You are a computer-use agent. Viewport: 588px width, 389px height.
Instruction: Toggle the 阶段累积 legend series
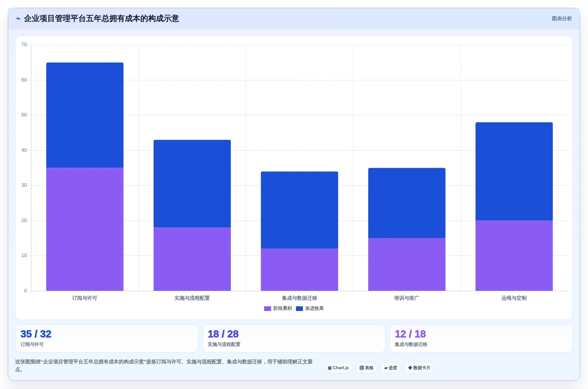[278, 309]
